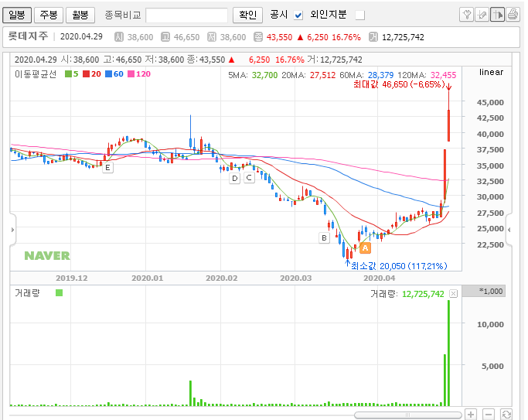Switch to 주봉 weekly chart
The width and height of the screenshot is (528, 420).
49,15
